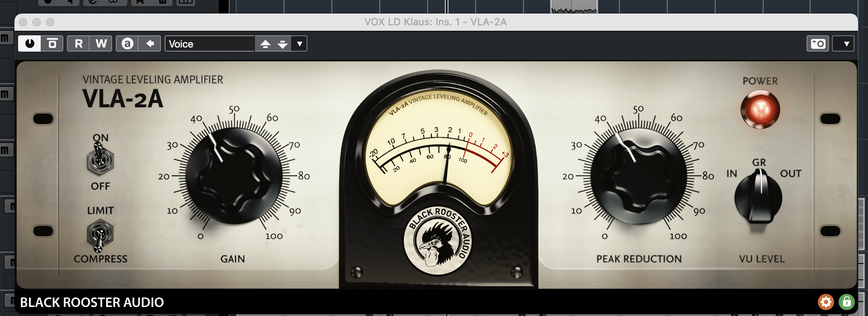Click the PEAK REDUCTION knob
The width and height of the screenshot is (868, 316).
tap(638, 176)
